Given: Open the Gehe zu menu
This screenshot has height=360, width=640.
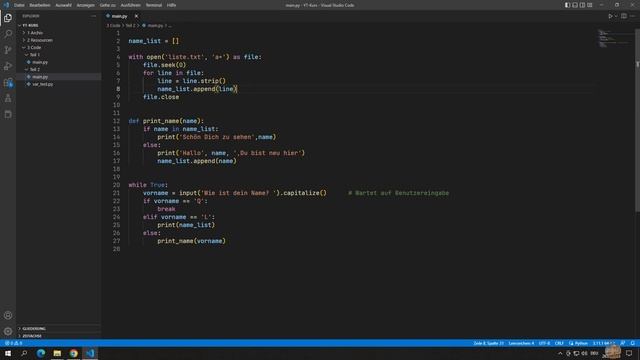Looking at the screenshot, I should (x=108, y=5).
